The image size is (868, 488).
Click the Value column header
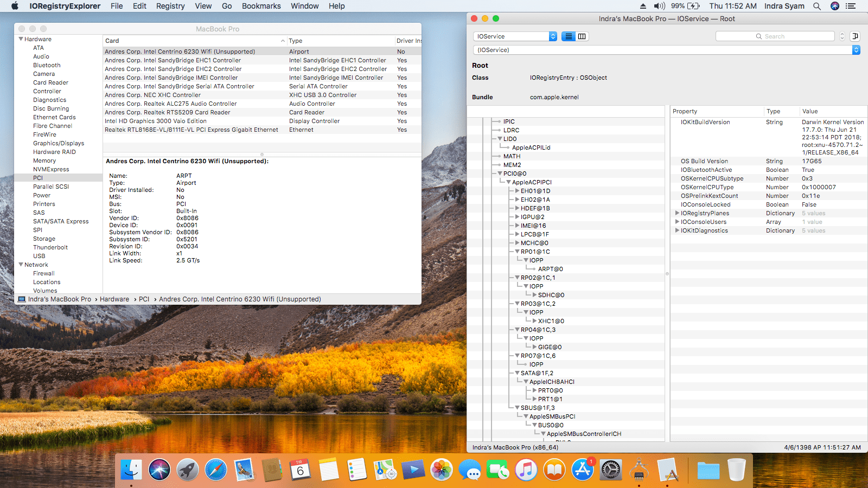[833, 111]
